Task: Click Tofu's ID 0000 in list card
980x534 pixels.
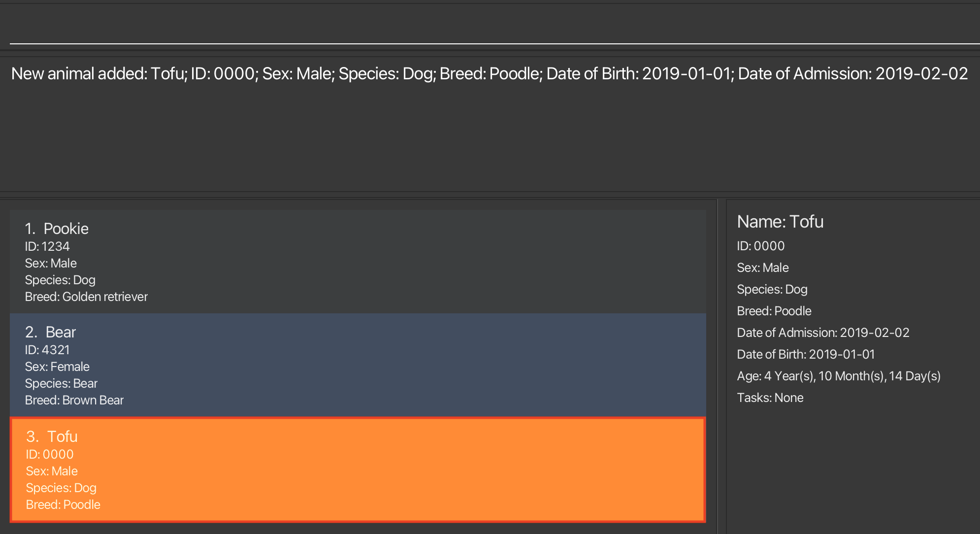Action: click(50, 454)
